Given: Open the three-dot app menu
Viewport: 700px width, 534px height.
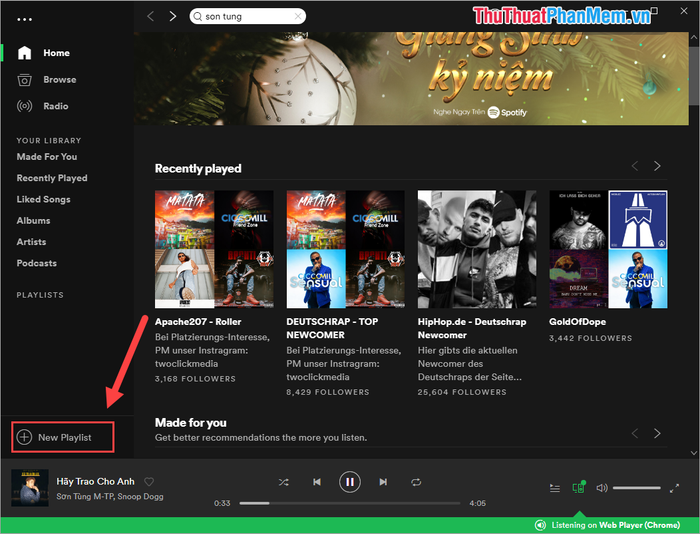Looking at the screenshot, I should [25, 19].
